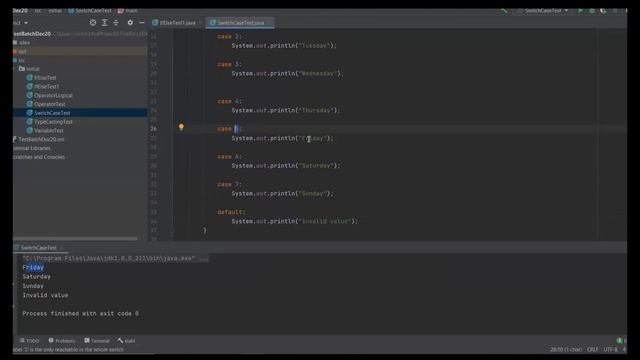Open the Terminal tool window
This screenshot has height=360, width=640.
(97, 340)
